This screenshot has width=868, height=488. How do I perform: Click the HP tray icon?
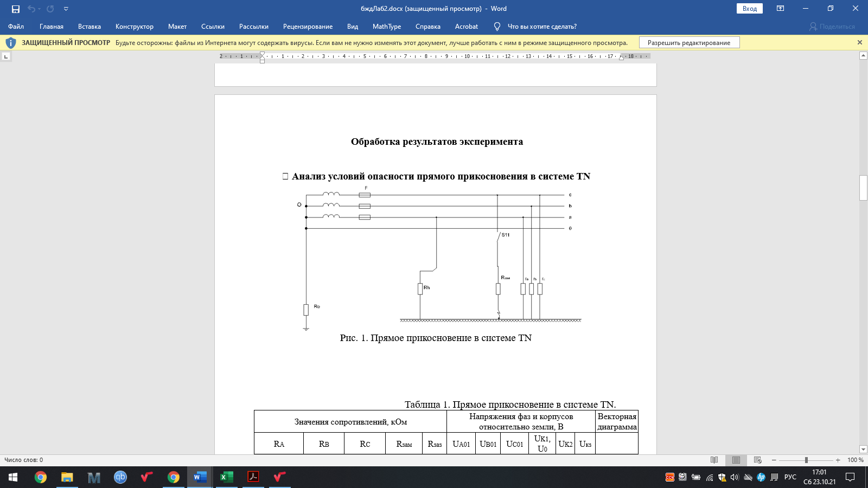point(761,477)
